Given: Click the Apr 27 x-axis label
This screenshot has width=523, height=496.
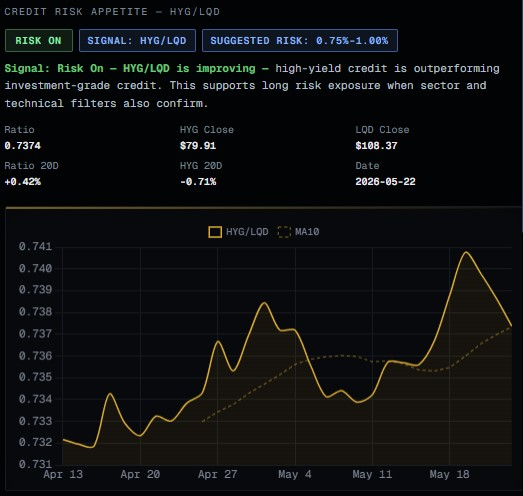Looking at the screenshot, I should pyautogui.click(x=217, y=474).
